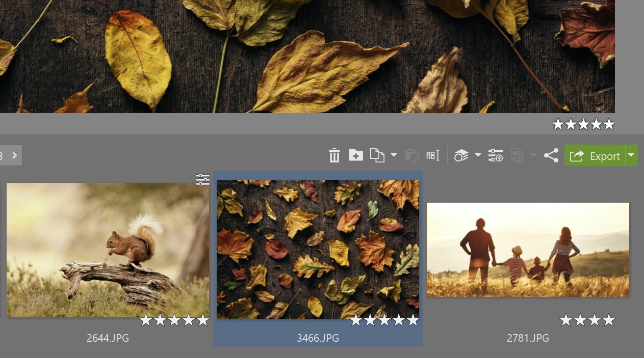Select the squirrel thumbnail 2644.JPG

pyautogui.click(x=108, y=250)
